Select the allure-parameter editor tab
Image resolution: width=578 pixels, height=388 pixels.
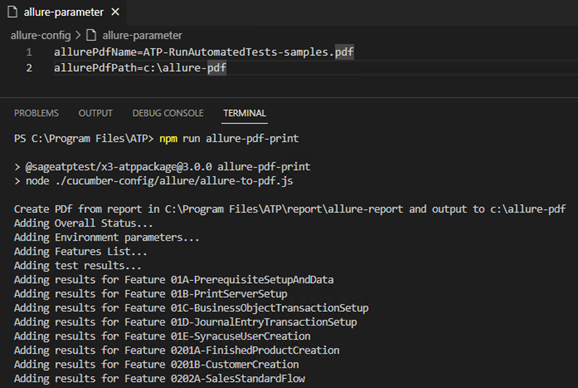63,12
